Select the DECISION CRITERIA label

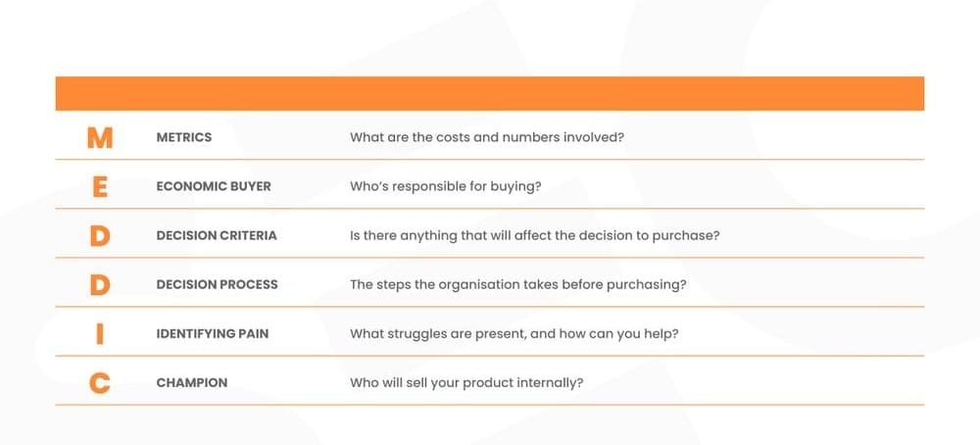217,235
